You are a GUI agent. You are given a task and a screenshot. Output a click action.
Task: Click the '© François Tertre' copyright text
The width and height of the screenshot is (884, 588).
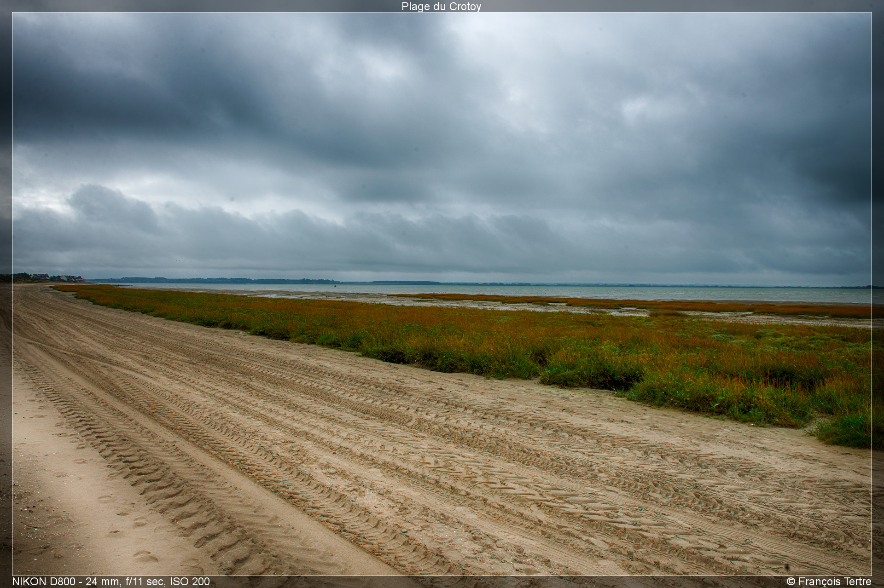click(829, 582)
